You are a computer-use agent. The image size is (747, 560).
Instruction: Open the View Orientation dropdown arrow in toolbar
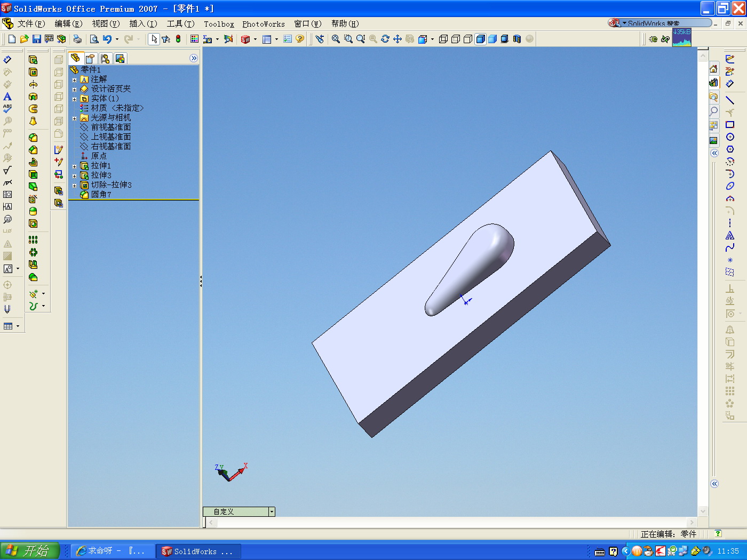click(432, 39)
